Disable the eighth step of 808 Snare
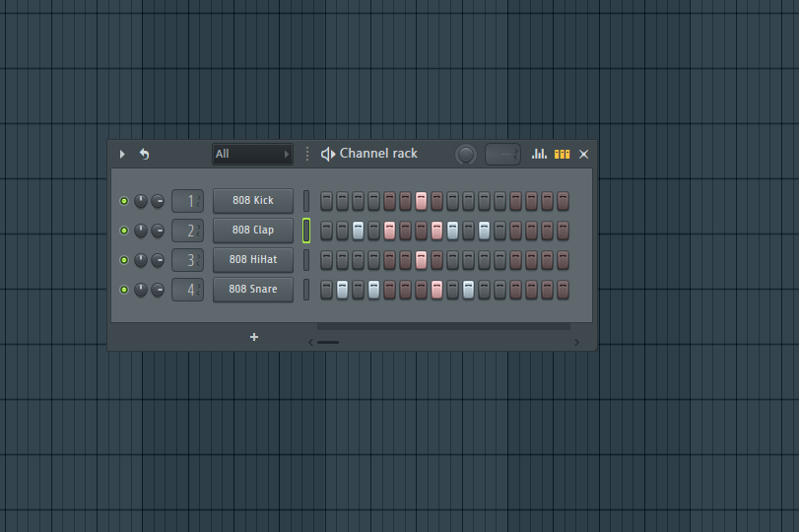799x532 pixels. coord(436,290)
